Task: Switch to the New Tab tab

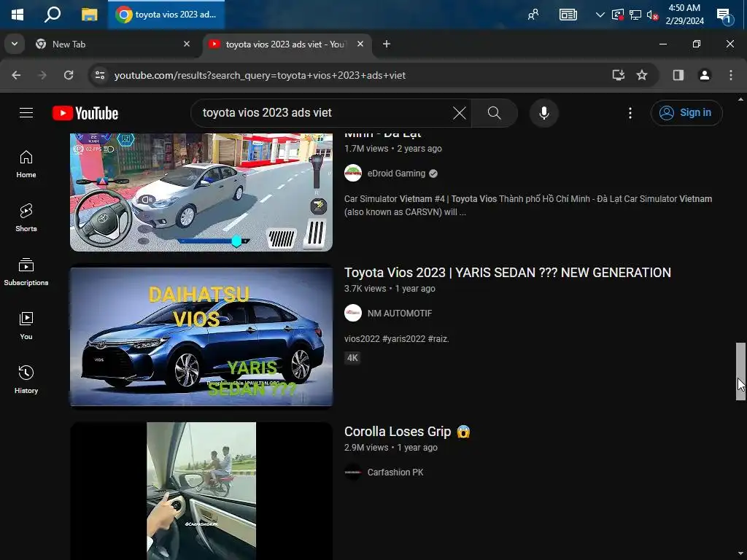Action: (x=113, y=44)
